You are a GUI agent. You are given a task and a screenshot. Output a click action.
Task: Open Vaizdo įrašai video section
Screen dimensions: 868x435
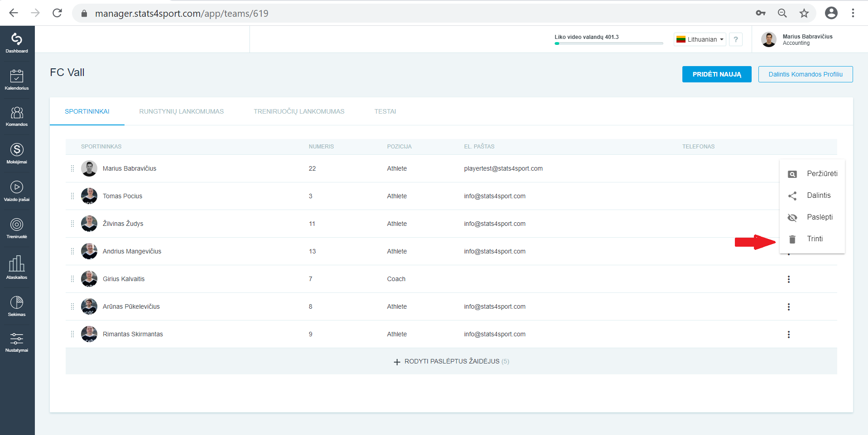point(17,191)
